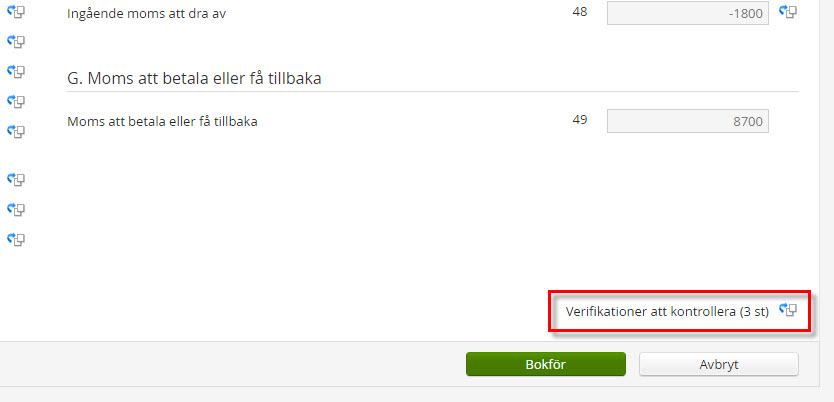This screenshot has height=402, width=834.
Task: Click the last icon of the lower three-icon group
Action: (16, 239)
